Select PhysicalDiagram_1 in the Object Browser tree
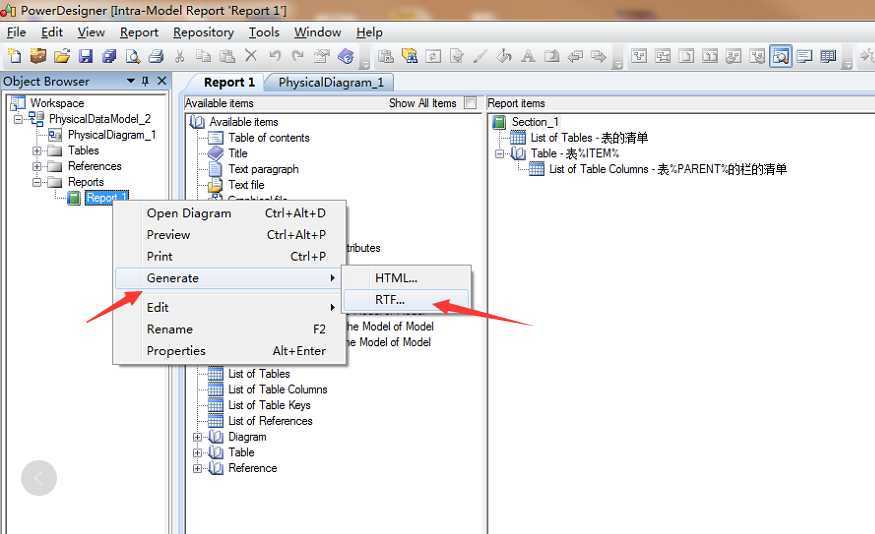 click(x=112, y=134)
